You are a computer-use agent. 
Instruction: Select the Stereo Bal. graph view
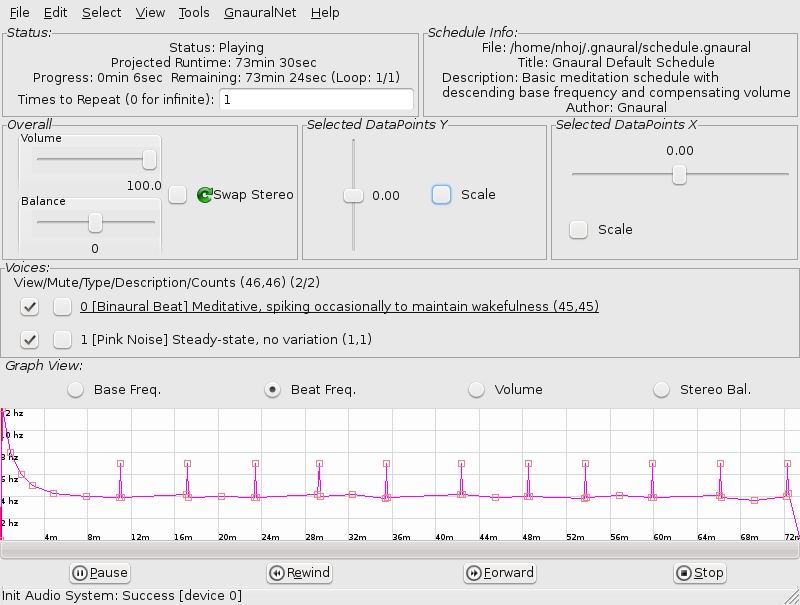pyautogui.click(x=661, y=390)
